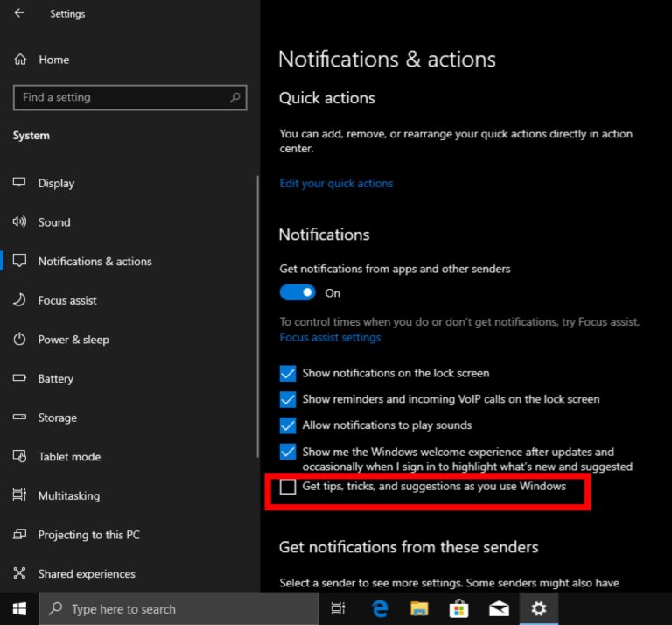The height and width of the screenshot is (625, 672).
Task: Uncheck Show notifications on the lock screen
Action: coord(288,374)
